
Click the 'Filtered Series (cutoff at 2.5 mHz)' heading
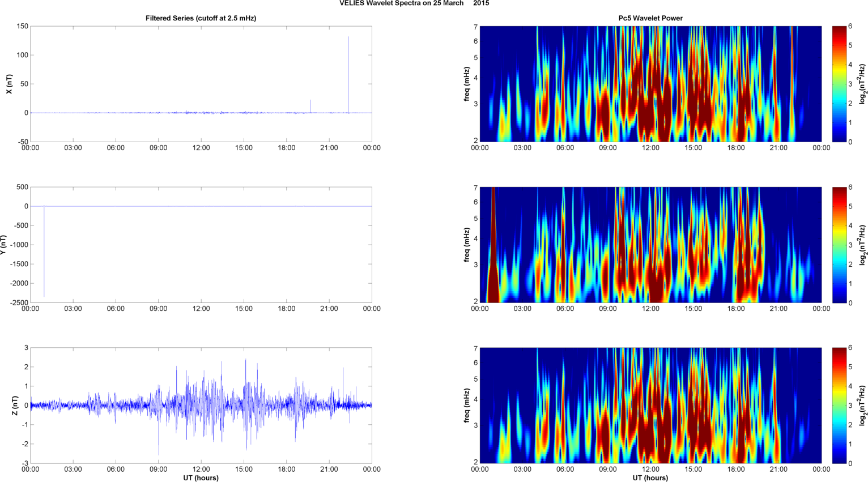click(201, 18)
